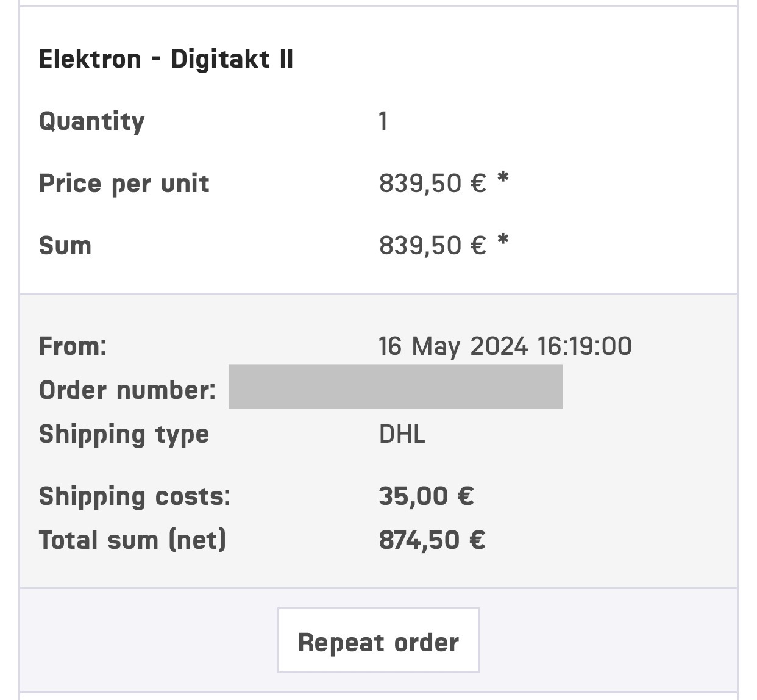
Task: Click the Order number: label
Action: pyautogui.click(x=127, y=390)
